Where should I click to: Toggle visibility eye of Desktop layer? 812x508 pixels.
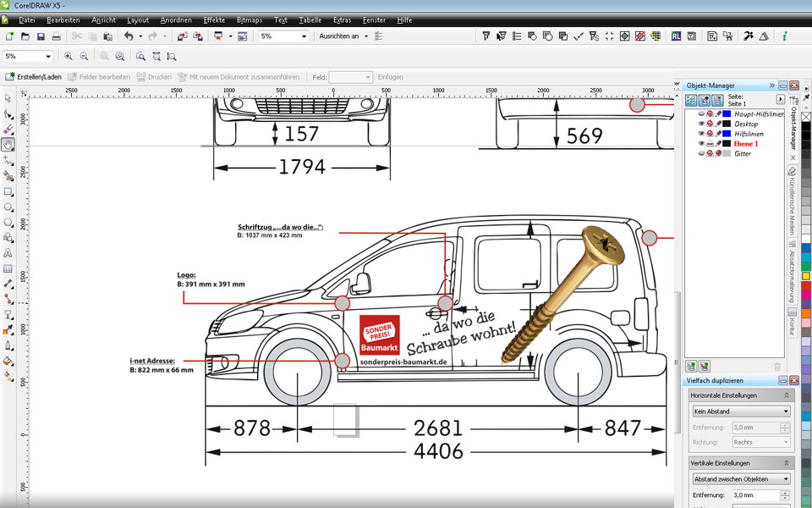tap(701, 124)
